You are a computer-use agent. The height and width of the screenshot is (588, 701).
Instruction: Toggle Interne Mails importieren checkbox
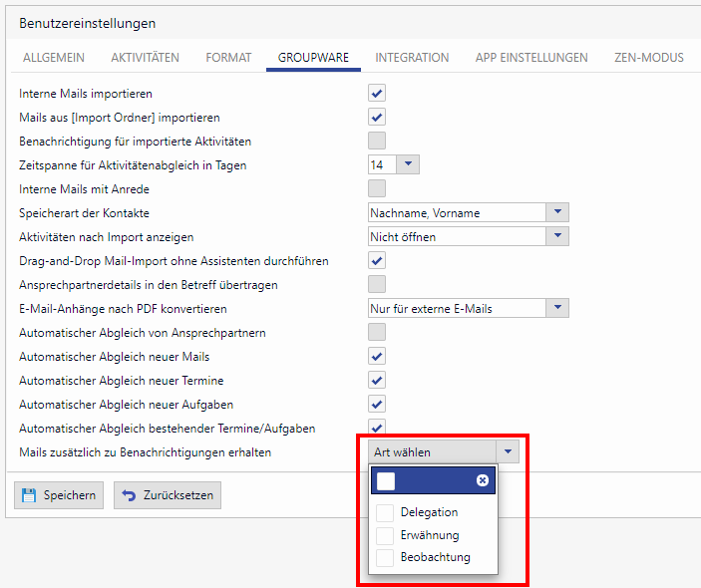(377, 94)
